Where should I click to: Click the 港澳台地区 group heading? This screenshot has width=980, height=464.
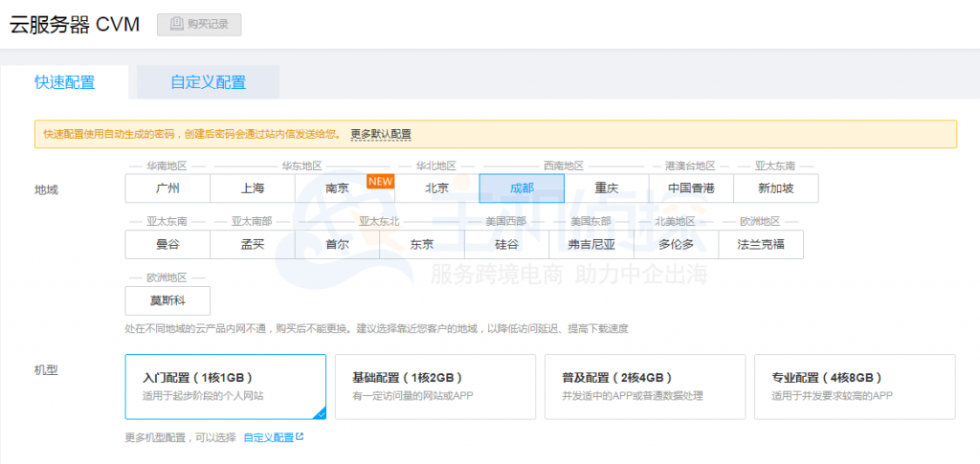pyautogui.click(x=691, y=166)
